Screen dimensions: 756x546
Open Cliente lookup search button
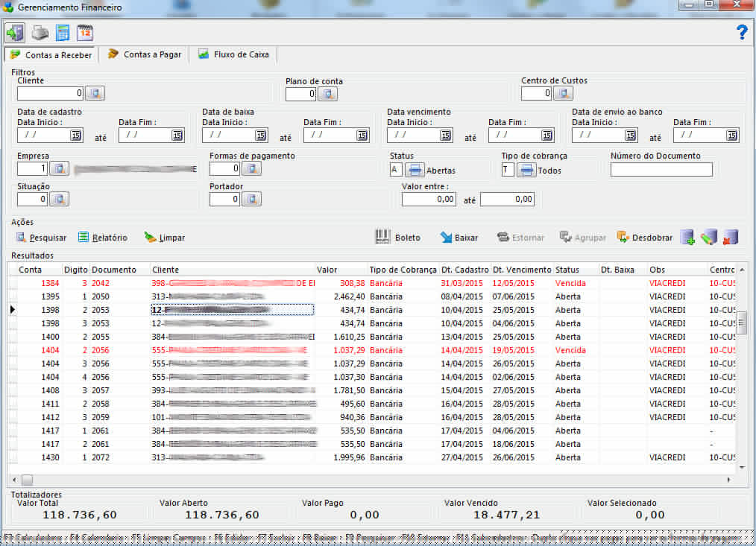(x=95, y=93)
